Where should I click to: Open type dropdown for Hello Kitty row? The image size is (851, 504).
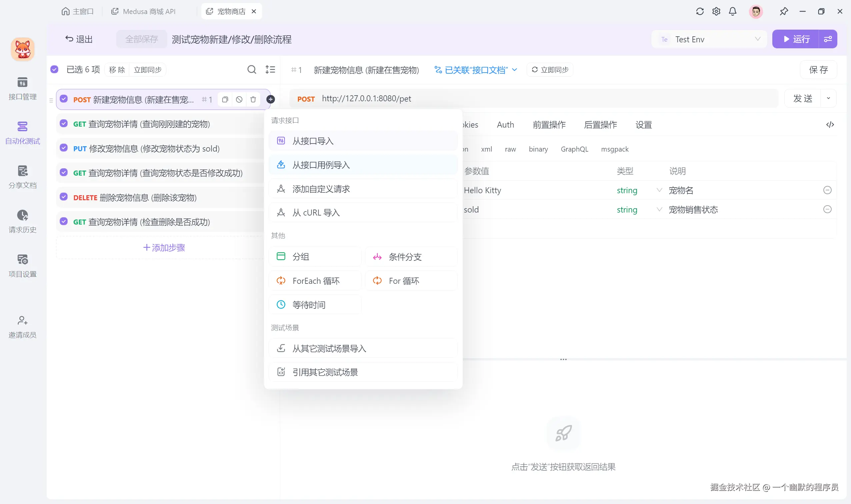(659, 190)
